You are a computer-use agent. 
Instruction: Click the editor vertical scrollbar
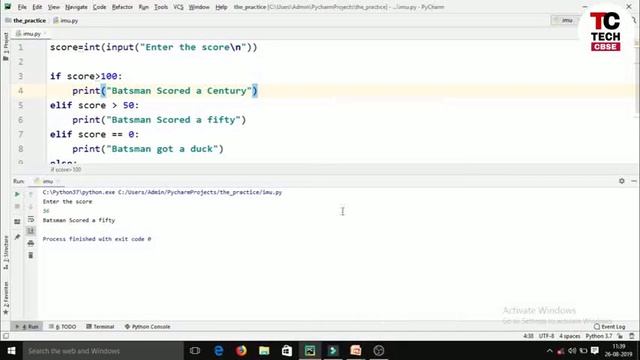[x=637, y=78]
